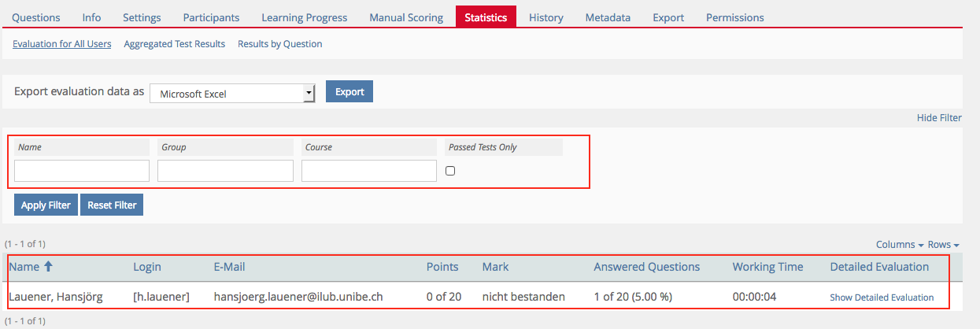Enable the Passed Tests Only checkbox
The image size is (980, 329).
click(450, 171)
